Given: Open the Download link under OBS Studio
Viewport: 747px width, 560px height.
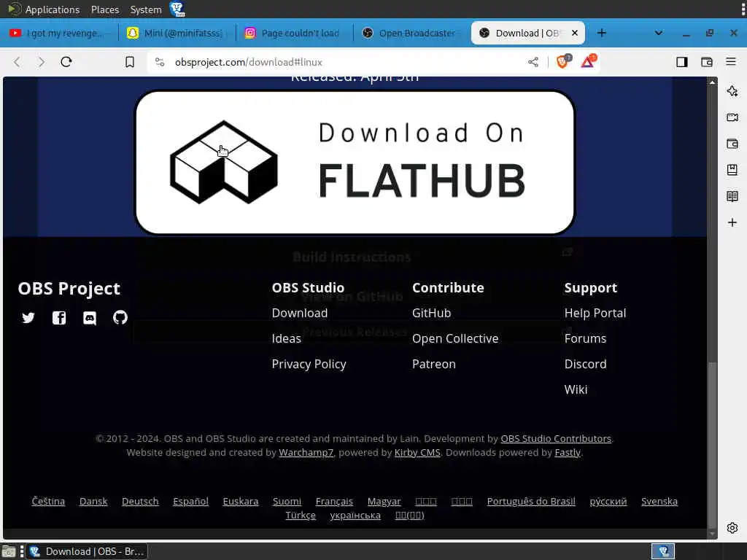Looking at the screenshot, I should tap(300, 313).
